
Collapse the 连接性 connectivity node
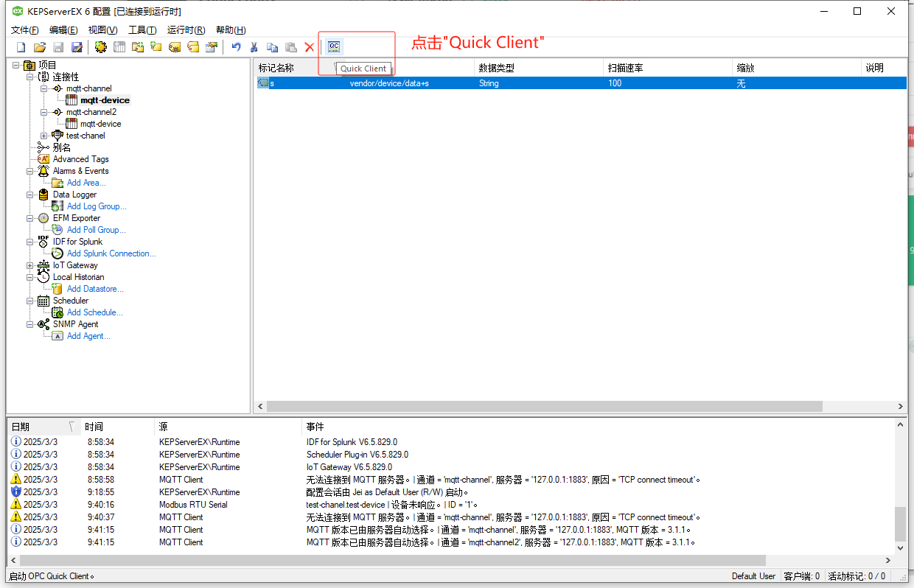coord(30,77)
